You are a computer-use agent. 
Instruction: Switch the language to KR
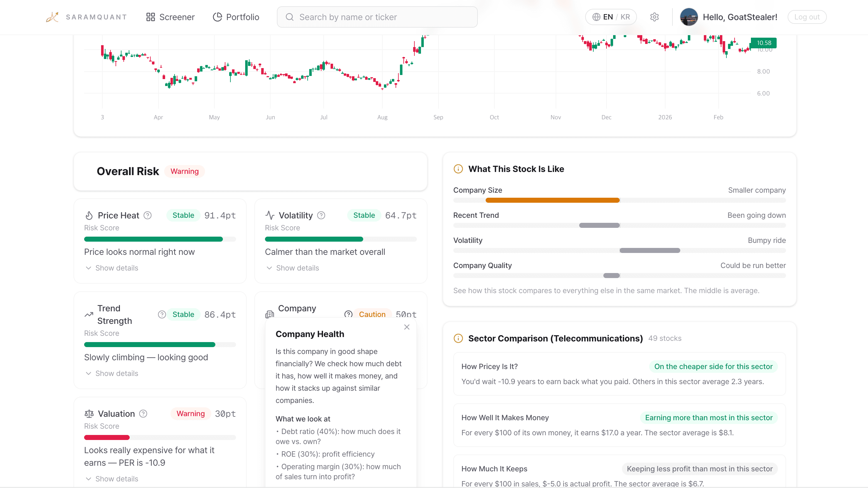click(625, 17)
